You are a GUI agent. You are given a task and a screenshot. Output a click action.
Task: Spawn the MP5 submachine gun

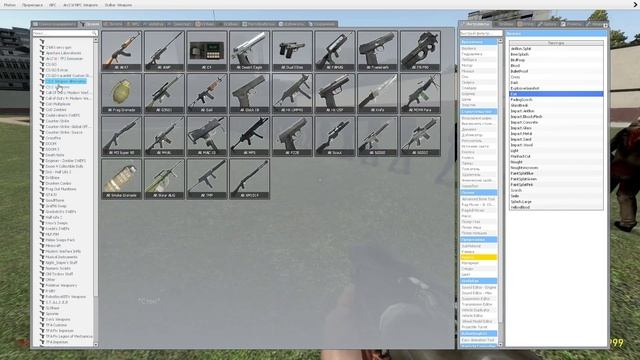coord(249,136)
